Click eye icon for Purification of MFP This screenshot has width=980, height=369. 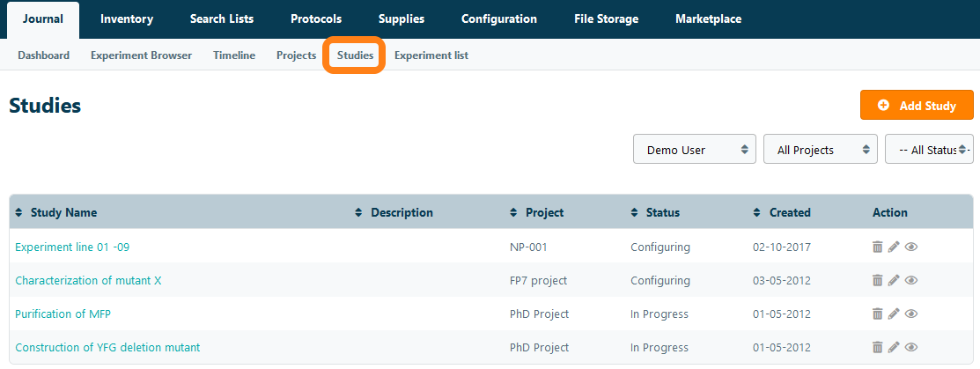coord(911,314)
